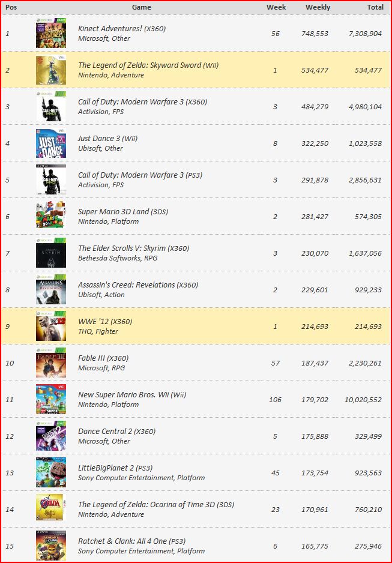Click the Dance Central 2 title link
The height and width of the screenshot is (563, 392).
[x=116, y=432]
